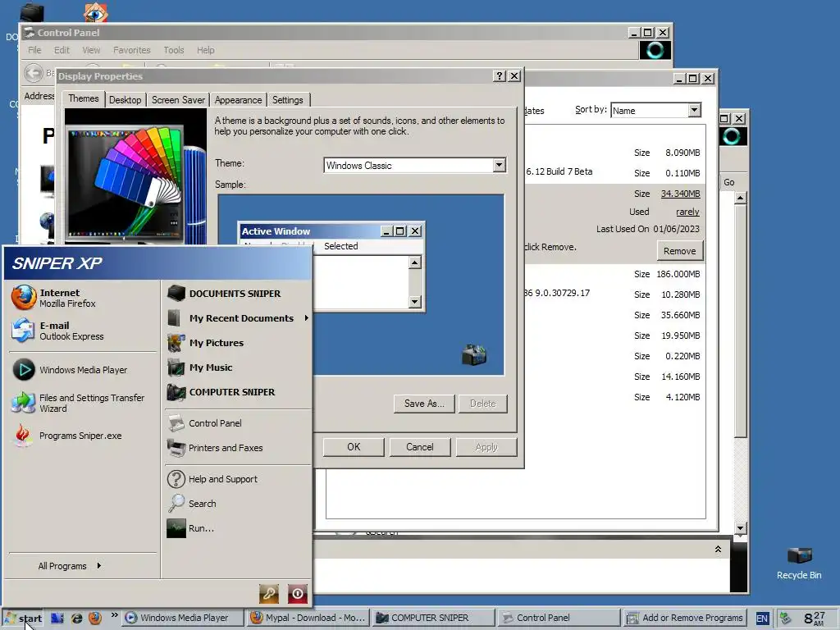The height and width of the screenshot is (630, 840).
Task: Click the theme preview thumbnail image
Action: (135, 176)
